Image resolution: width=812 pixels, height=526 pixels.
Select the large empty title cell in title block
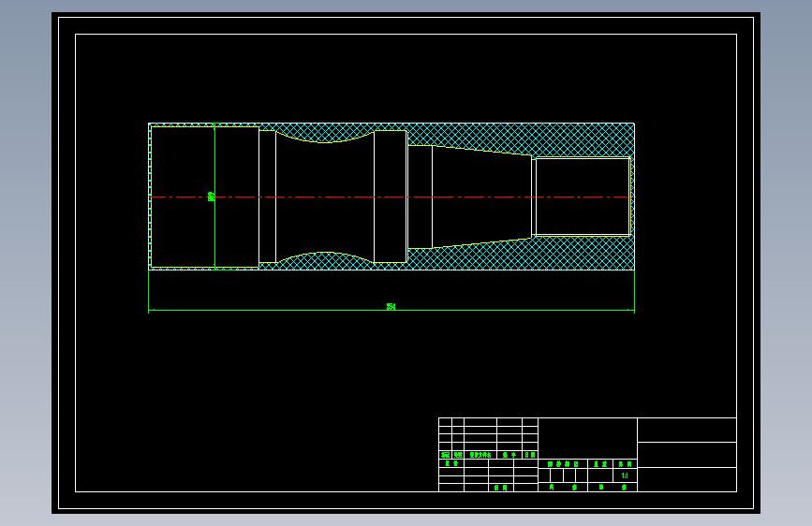coord(588,439)
